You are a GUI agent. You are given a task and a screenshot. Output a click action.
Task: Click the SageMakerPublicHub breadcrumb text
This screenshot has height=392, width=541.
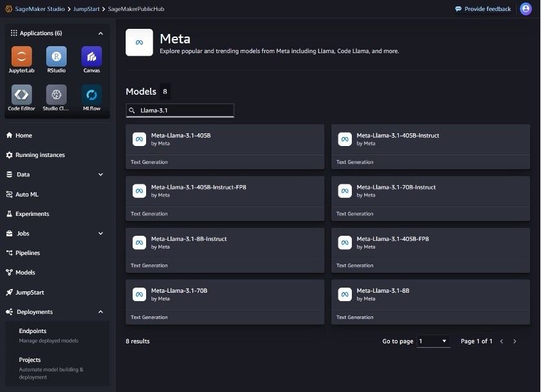[x=136, y=9]
